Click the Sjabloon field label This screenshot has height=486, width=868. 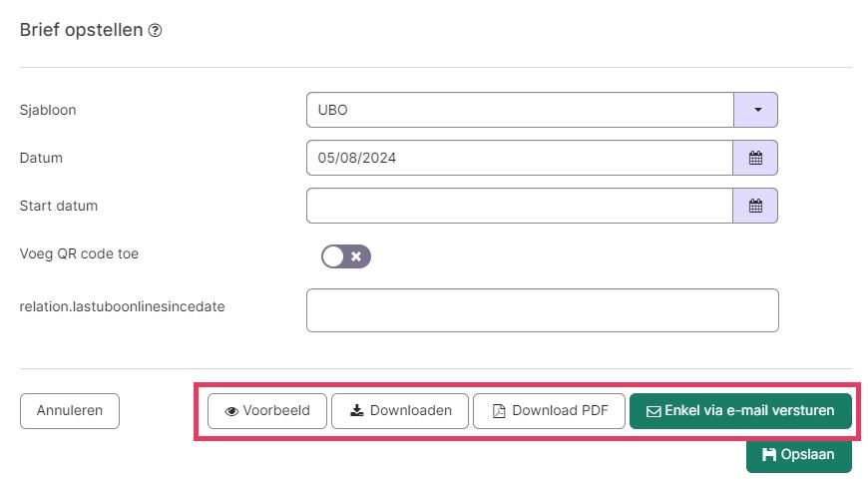48,110
